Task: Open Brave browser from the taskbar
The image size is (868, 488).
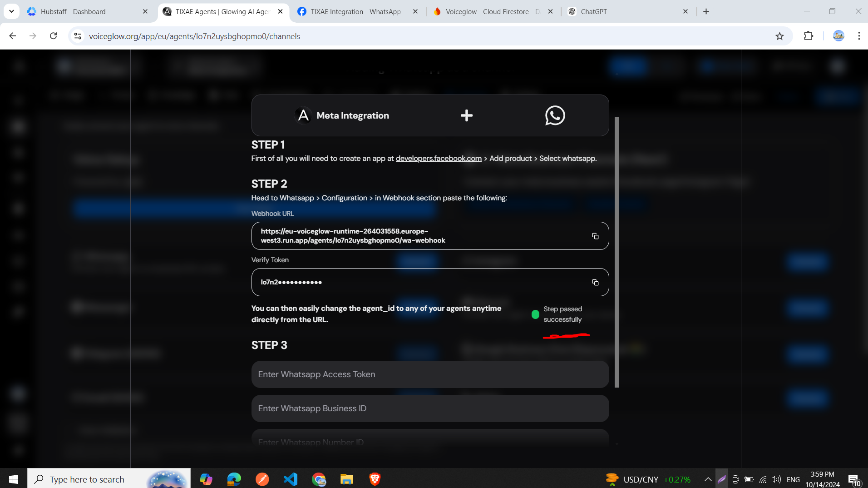Action: click(375, 478)
